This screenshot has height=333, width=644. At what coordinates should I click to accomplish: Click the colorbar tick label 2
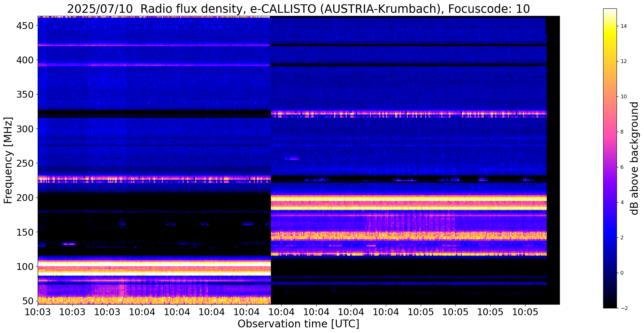click(x=622, y=238)
